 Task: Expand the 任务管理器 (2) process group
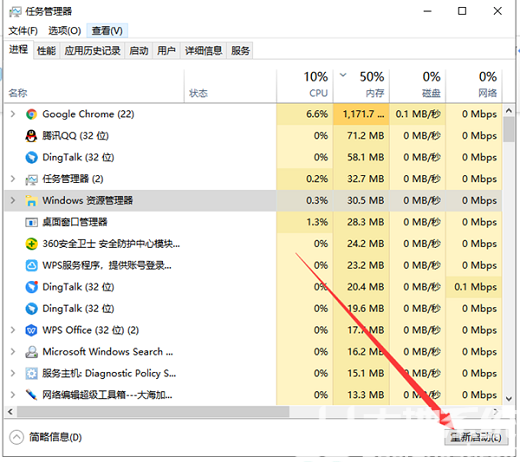click(13, 179)
